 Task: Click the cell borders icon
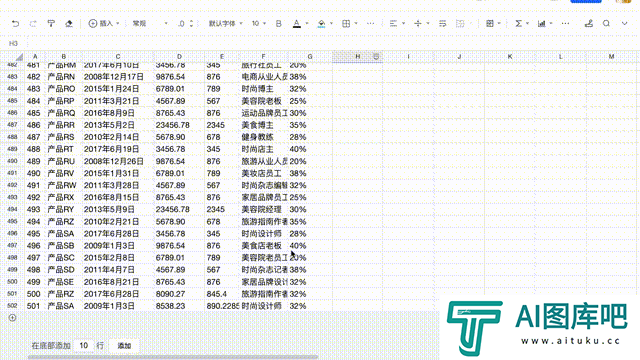pos(346,24)
